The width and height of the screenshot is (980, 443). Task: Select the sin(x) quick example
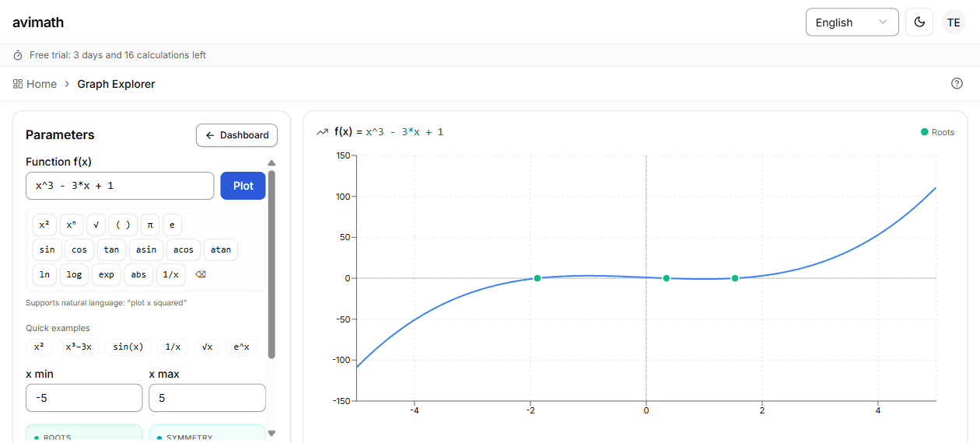[x=128, y=347]
